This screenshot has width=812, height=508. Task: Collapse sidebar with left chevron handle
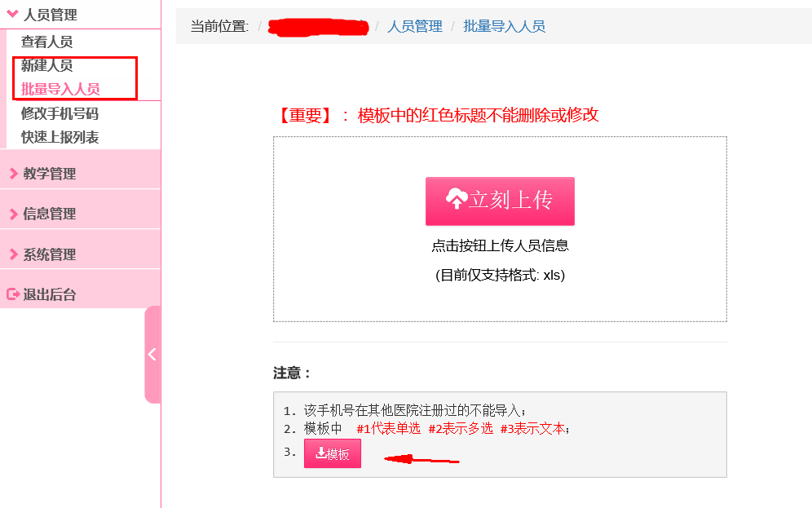coord(152,354)
